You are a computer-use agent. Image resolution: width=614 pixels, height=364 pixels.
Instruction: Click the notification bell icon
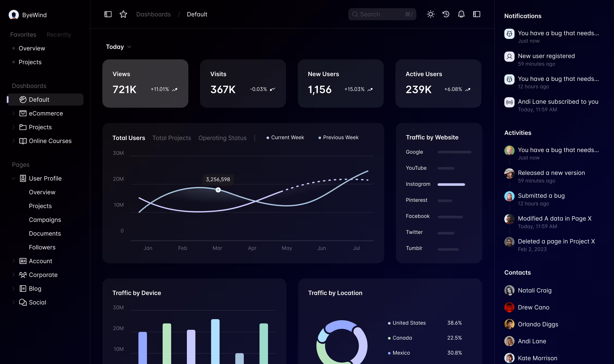tap(461, 14)
